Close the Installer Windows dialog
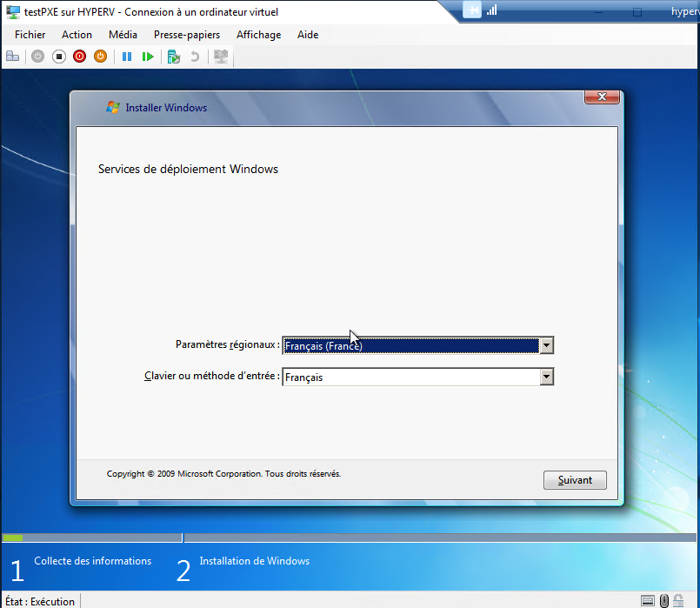 pos(602,97)
